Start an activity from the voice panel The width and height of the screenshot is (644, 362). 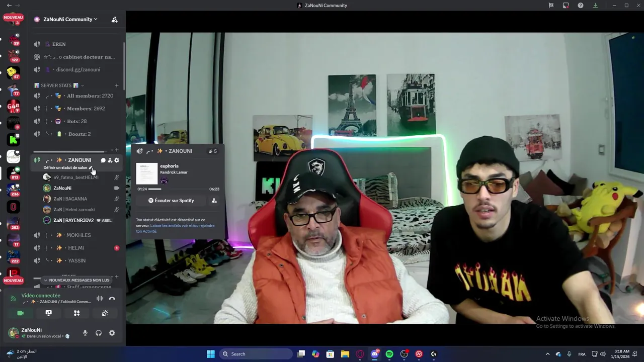[76, 313]
